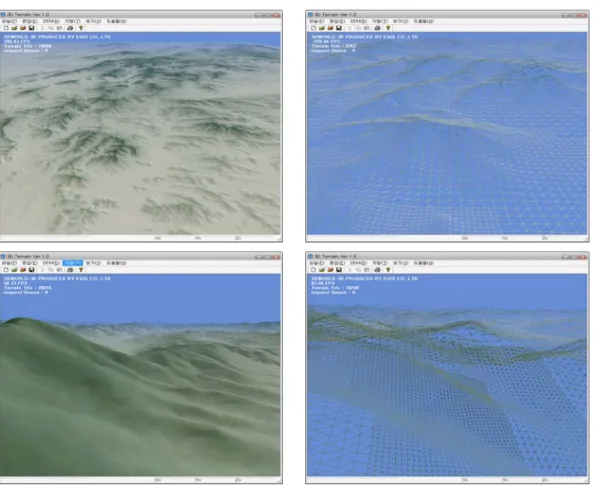
Task: Click Print icon in lower-left green hill window
Action: (x=70, y=270)
